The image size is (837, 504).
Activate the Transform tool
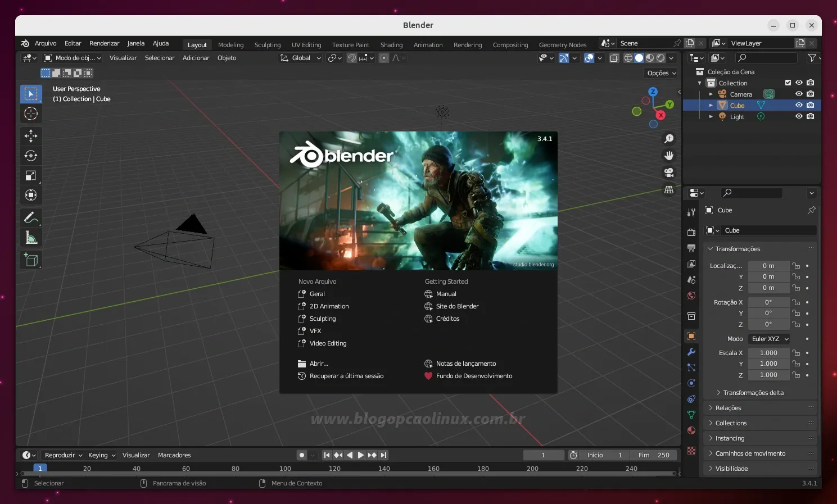(x=31, y=195)
